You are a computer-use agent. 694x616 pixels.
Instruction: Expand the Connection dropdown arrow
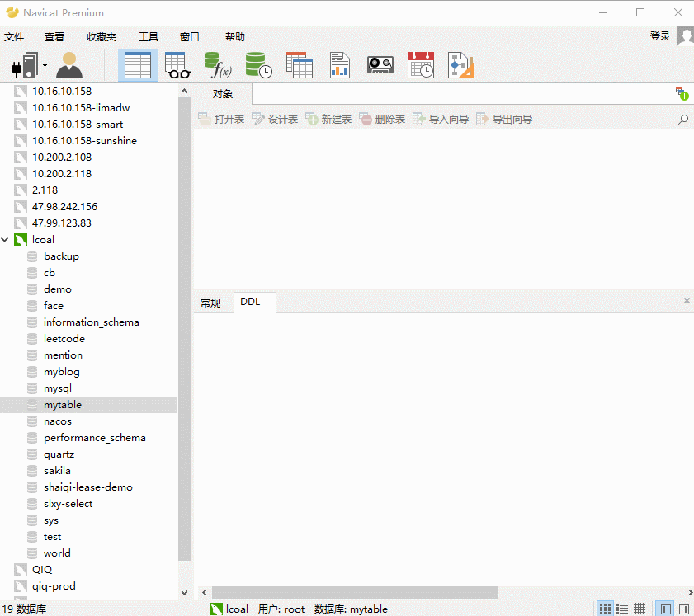[x=45, y=66]
